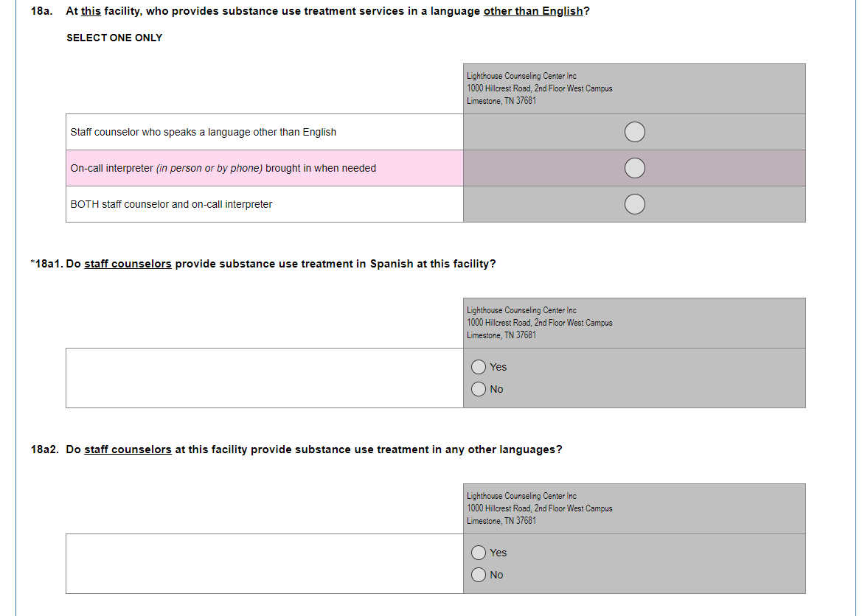Click 'BOTH staff counselor and on-call interpreter' label

click(x=171, y=204)
